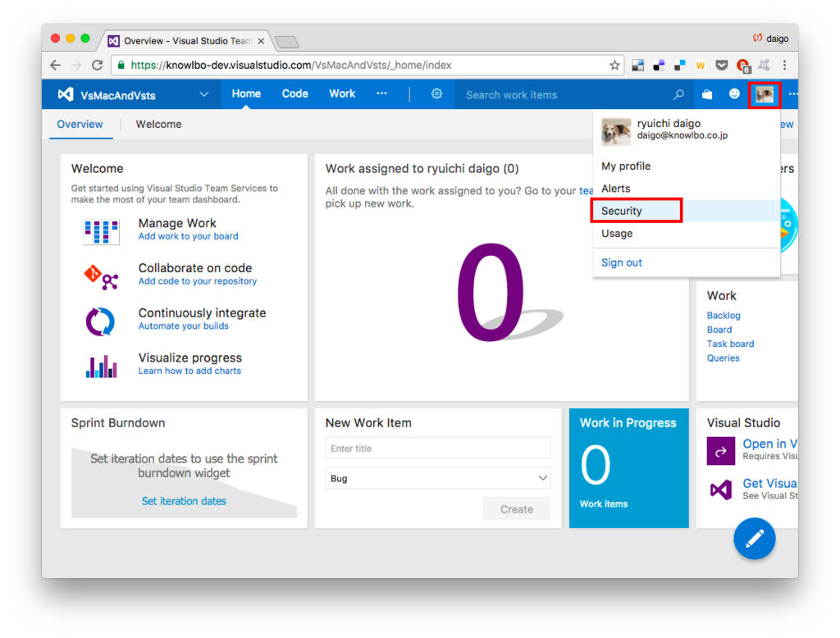Open the more hubs ellipsis after Work
The image size is (840, 638).
(381, 93)
